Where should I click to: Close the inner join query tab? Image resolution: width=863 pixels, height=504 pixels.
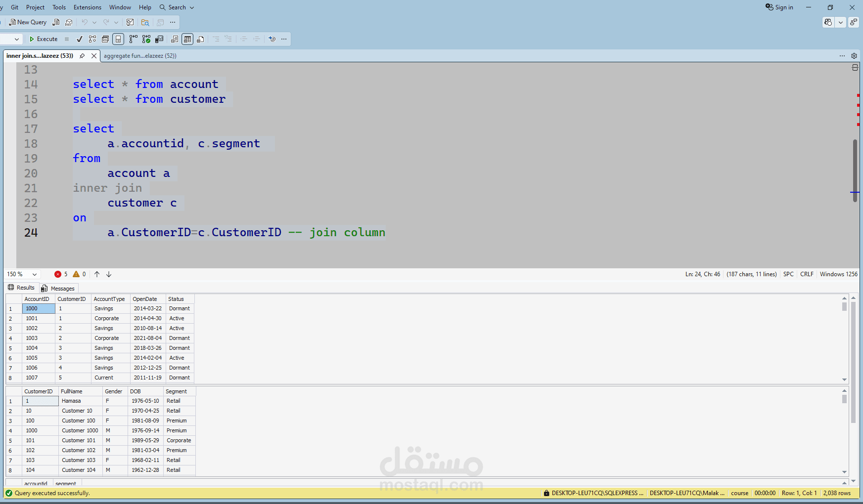click(x=94, y=56)
